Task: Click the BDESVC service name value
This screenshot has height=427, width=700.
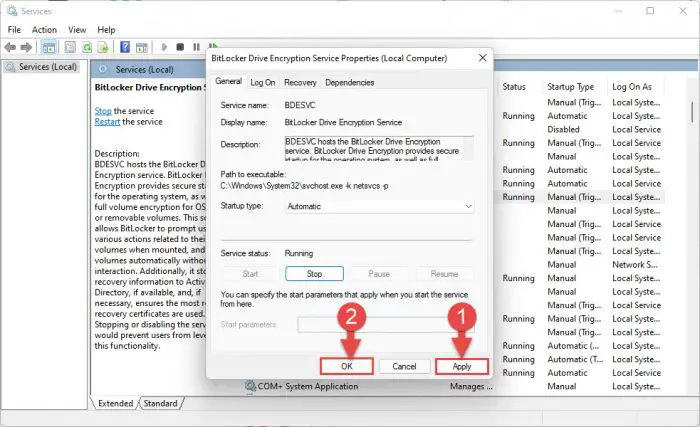Action: click(x=300, y=105)
